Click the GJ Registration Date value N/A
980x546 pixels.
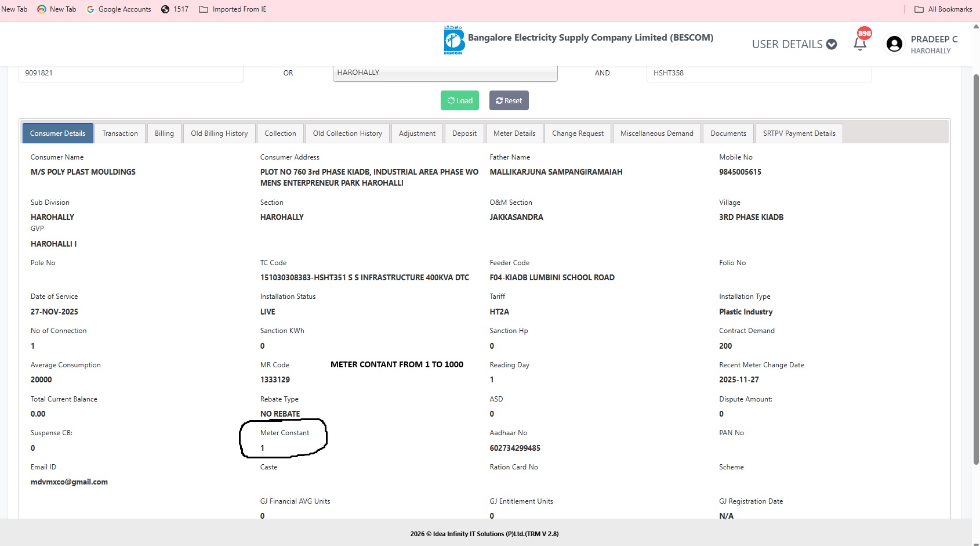(x=726, y=516)
